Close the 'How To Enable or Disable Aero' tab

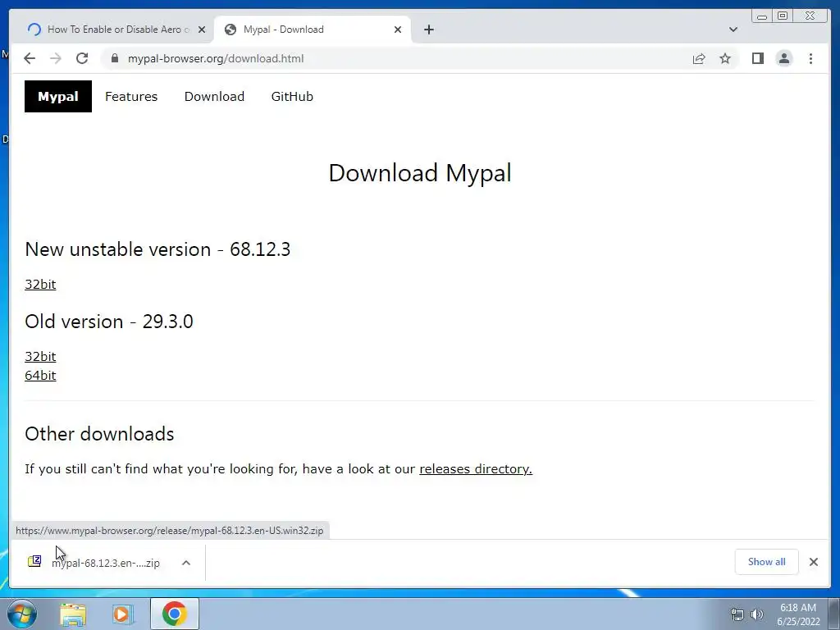pos(202,30)
